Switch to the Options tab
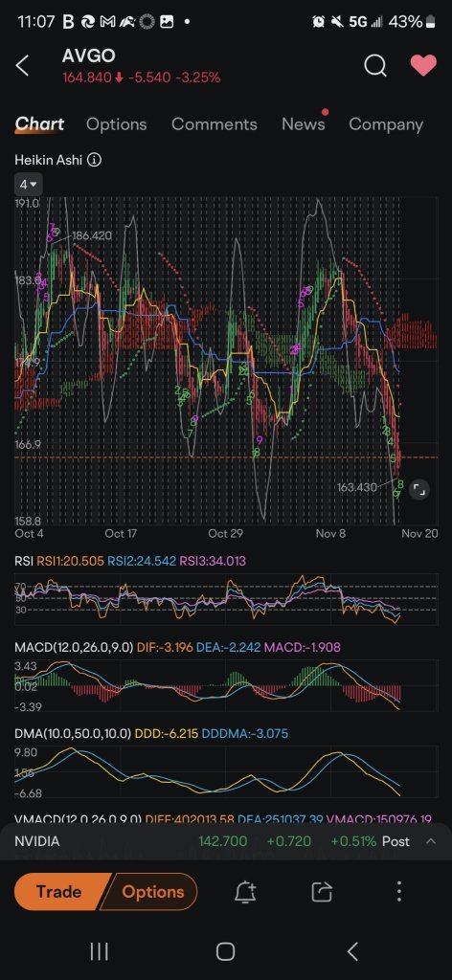The image size is (452, 980). 116,124
